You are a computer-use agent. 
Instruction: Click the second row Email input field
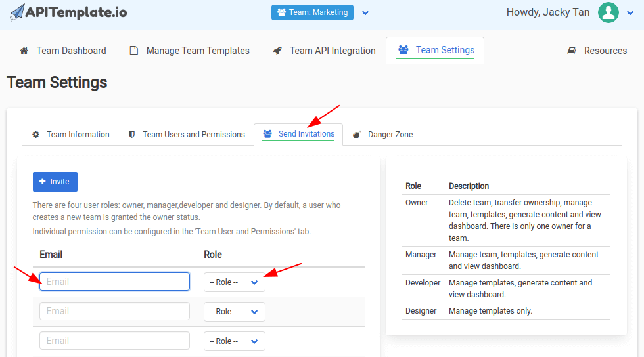[114, 311]
